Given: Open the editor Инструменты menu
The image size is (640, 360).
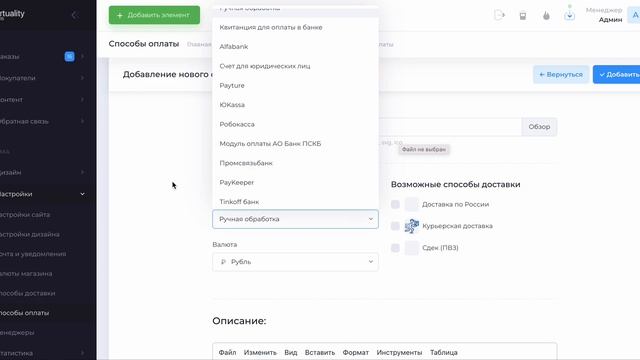Looking at the screenshot, I should click(x=399, y=352).
